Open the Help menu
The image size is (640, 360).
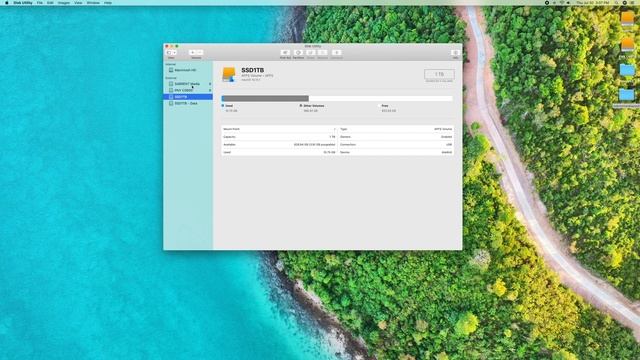click(108, 3)
